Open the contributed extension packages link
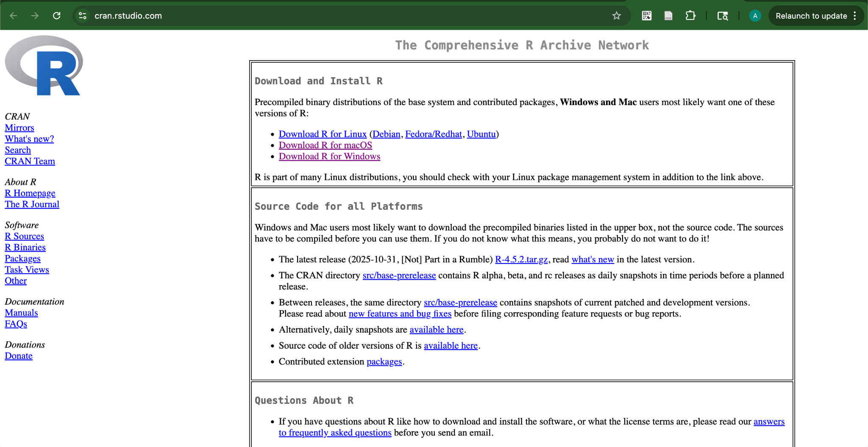Image resolution: width=868 pixels, height=447 pixels. point(384,361)
